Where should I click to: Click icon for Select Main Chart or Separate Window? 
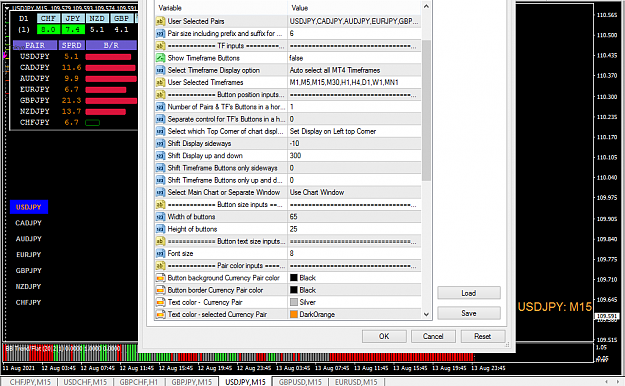pyautogui.click(x=160, y=192)
